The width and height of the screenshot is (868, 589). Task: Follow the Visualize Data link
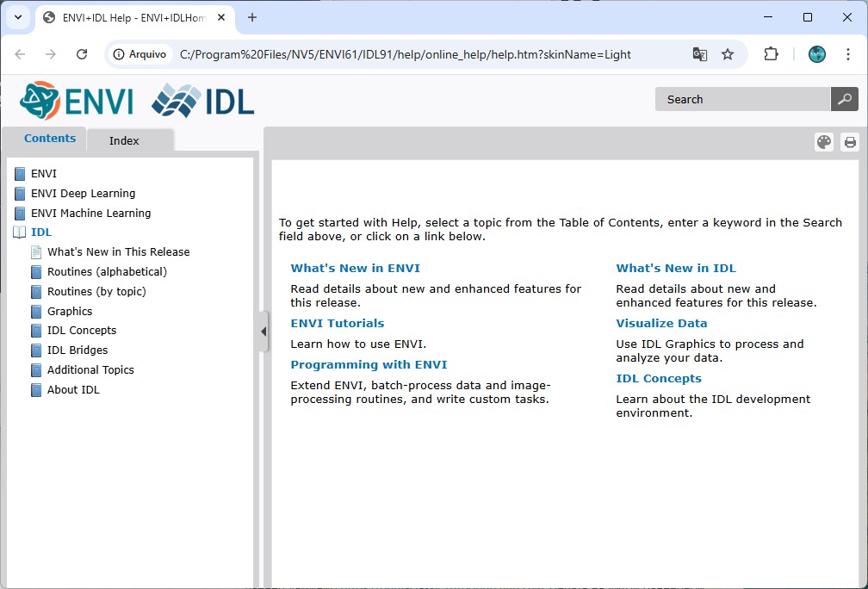tap(661, 324)
